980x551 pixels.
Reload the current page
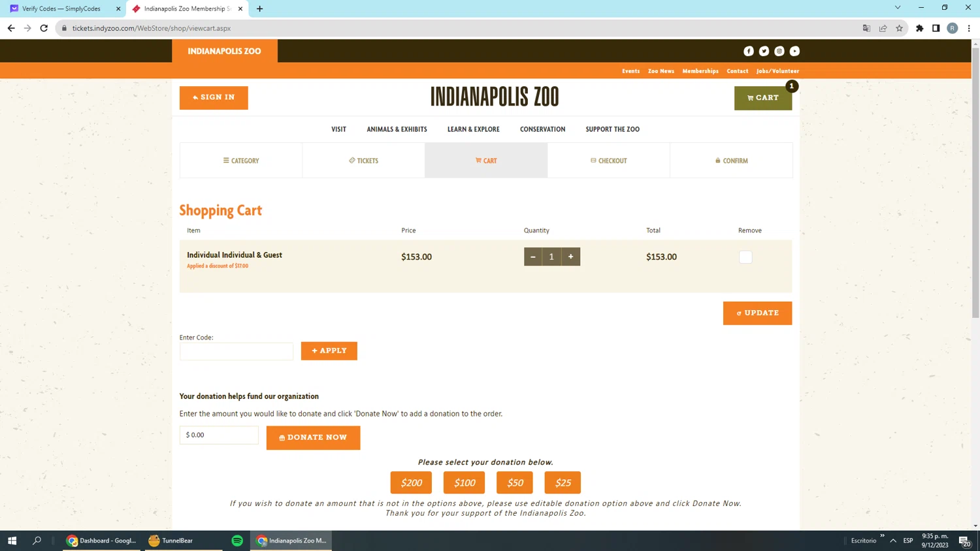coord(44,28)
